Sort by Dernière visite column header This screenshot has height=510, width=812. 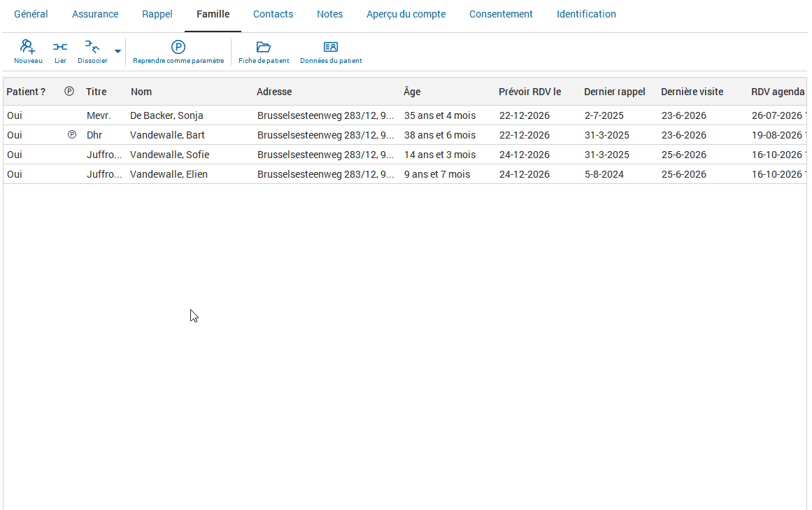[x=692, y=92]
